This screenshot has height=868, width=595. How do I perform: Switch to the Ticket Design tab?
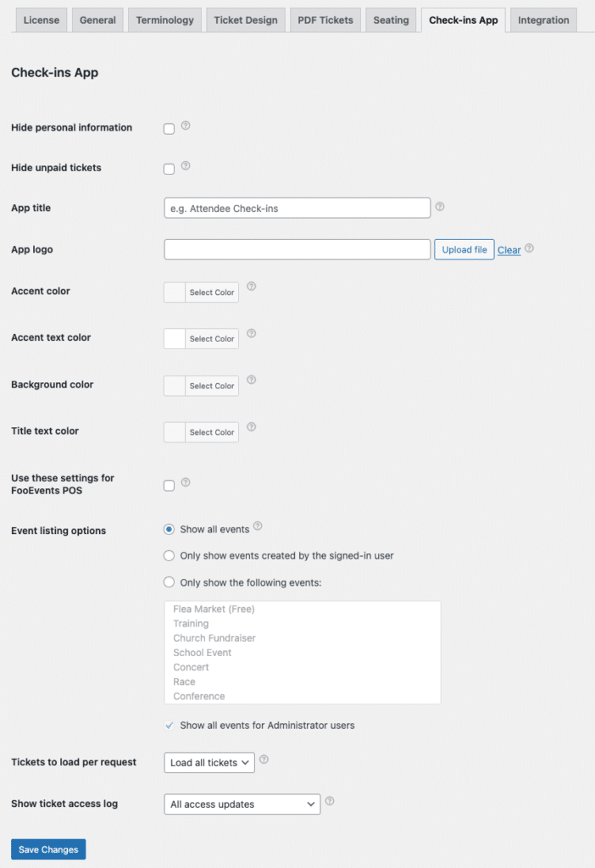[x=245, y=19]
